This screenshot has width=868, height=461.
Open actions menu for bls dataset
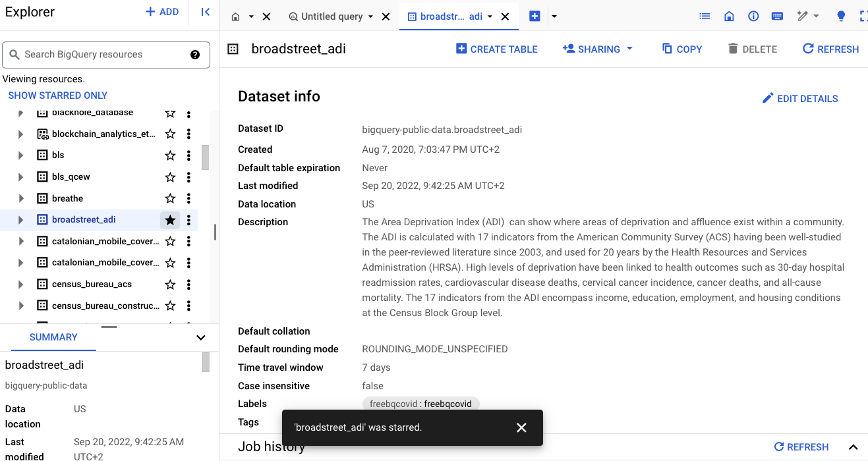pos(188,155)
